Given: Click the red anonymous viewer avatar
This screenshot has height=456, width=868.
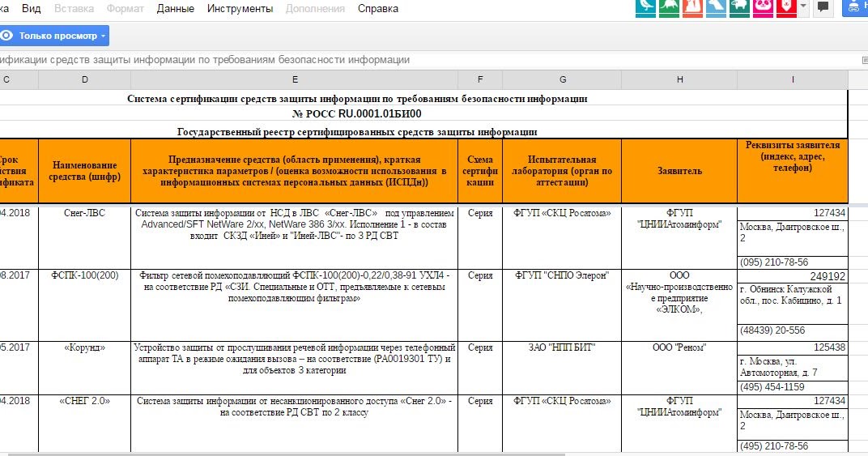Looking at the screenshot, I should pos(787,8).
